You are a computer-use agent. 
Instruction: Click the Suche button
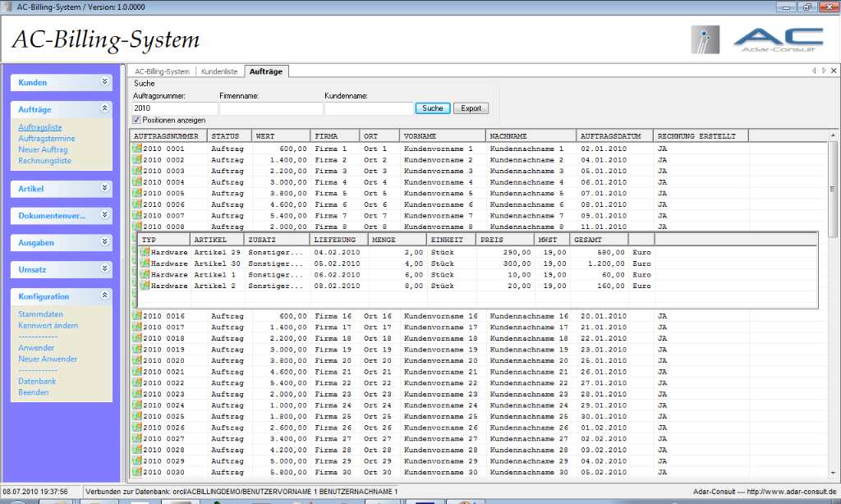point(433,108)
